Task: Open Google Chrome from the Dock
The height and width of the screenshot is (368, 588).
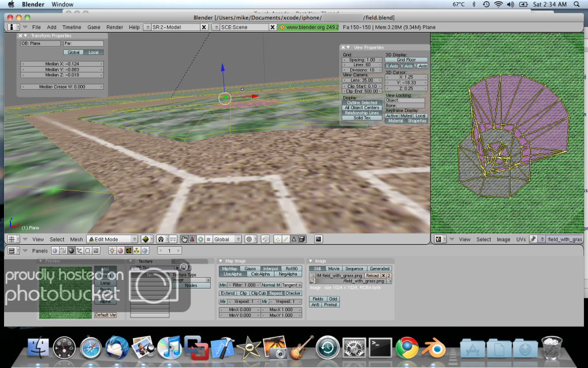Action: pyautogui.click(x=407, y=347)
